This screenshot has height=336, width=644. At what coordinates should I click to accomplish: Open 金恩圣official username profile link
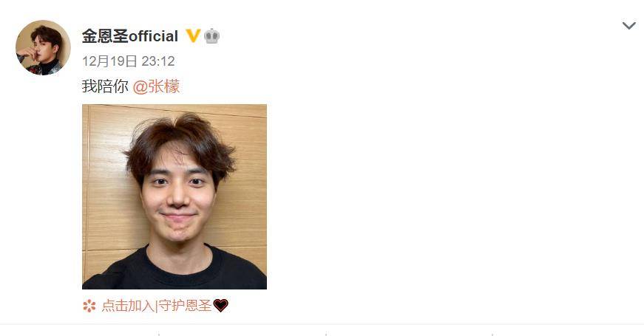130,36
